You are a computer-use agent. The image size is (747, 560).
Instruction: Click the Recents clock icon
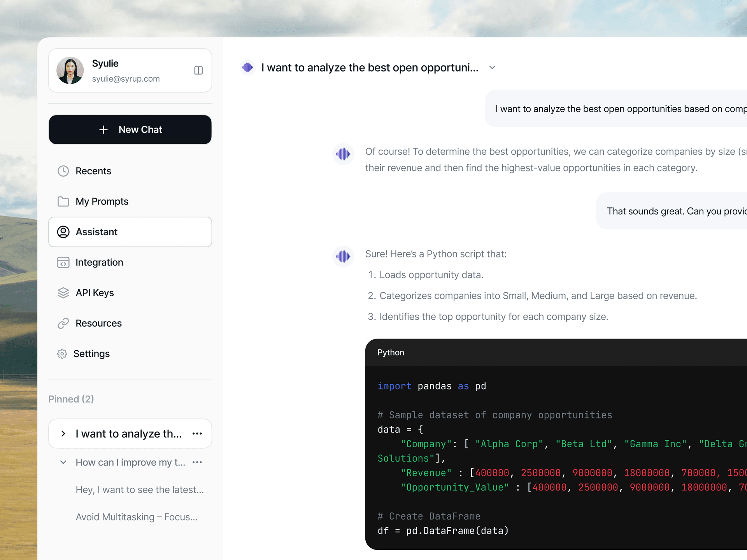pyautogui.click(x=63, y=171)
